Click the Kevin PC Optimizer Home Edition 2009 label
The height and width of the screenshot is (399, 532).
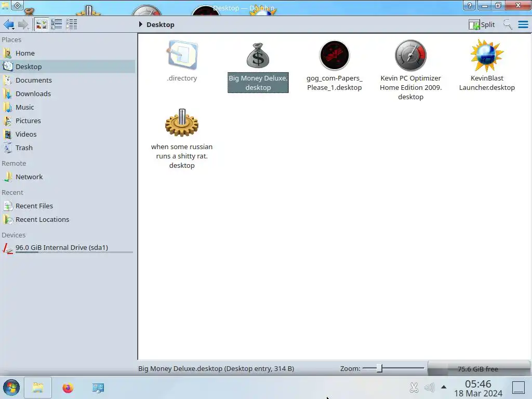tap(410, 87)
